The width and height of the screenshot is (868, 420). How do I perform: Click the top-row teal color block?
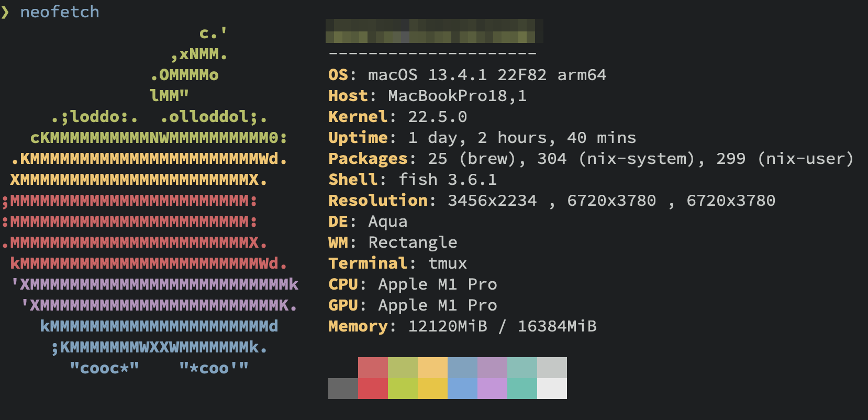click(x=522, y=368)
